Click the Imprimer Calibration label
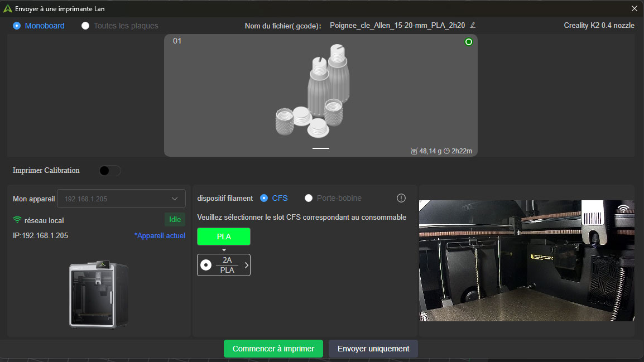This screenshot has height=362, width=644. point(46,170)
